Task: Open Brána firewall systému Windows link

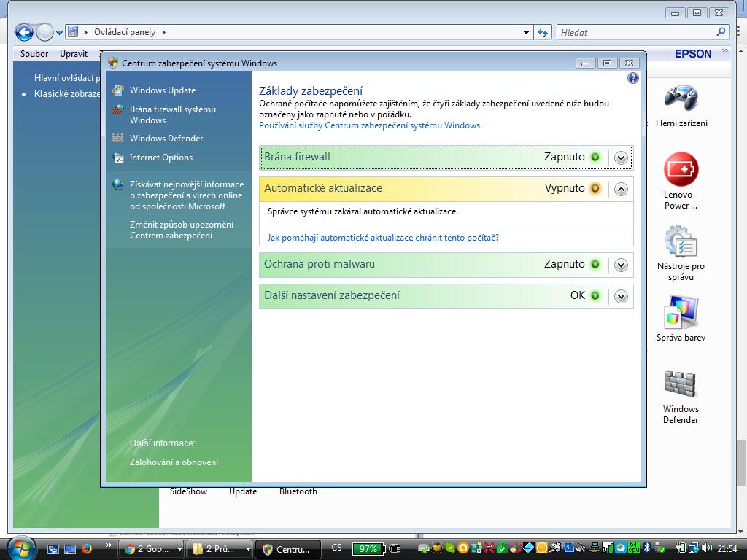Action: [172, 114]
